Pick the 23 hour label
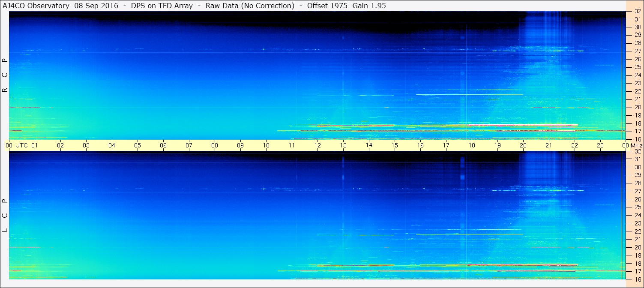This screenshot has height=288, width=644. tap(600, 145)
